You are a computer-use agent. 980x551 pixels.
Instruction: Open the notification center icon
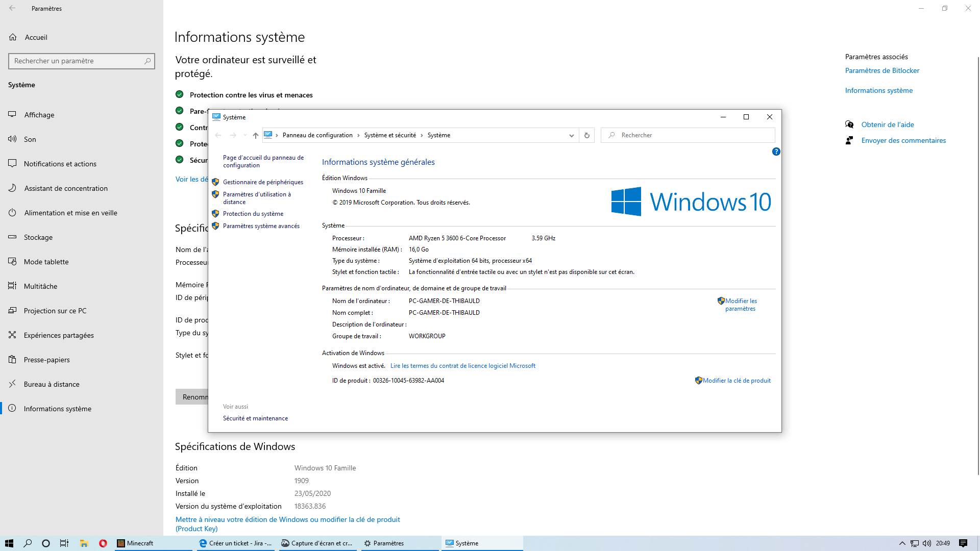(x=963, y=543)
